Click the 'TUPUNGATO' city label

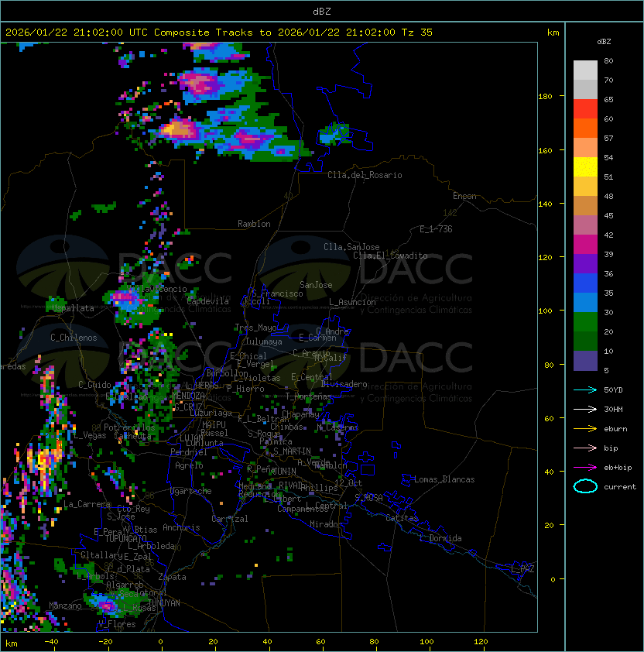[126, 538]
